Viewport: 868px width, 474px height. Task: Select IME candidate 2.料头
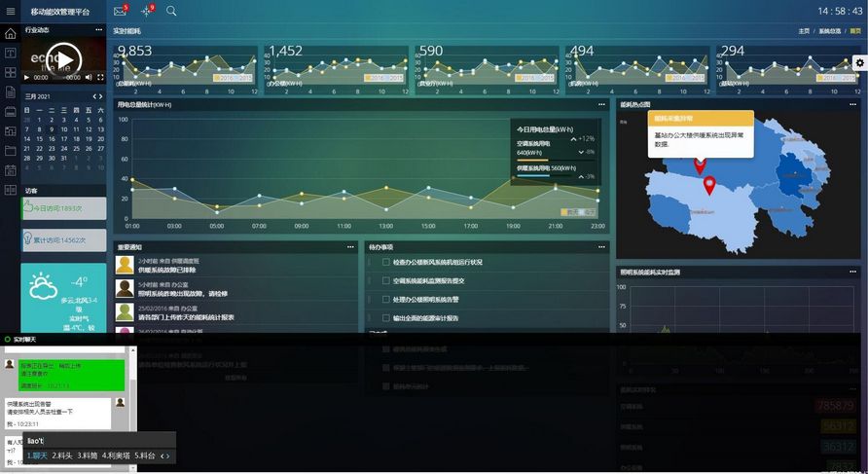[62, 456]
